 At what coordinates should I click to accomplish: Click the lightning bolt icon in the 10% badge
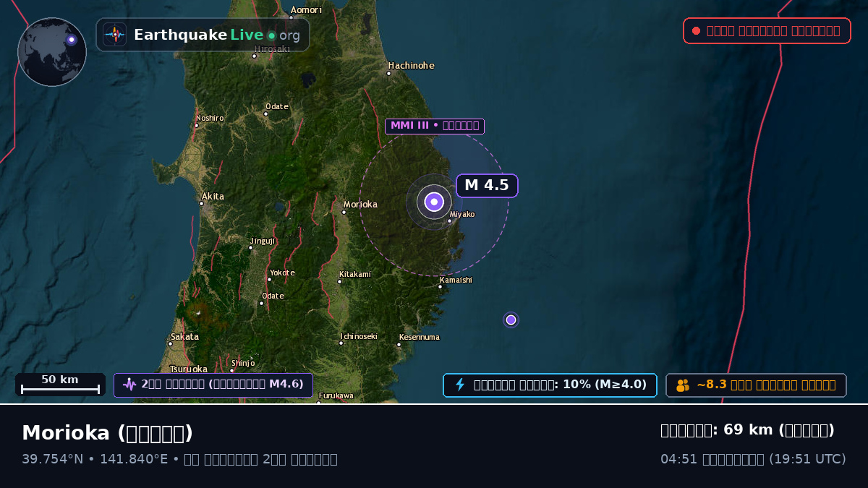coord(460,385)
